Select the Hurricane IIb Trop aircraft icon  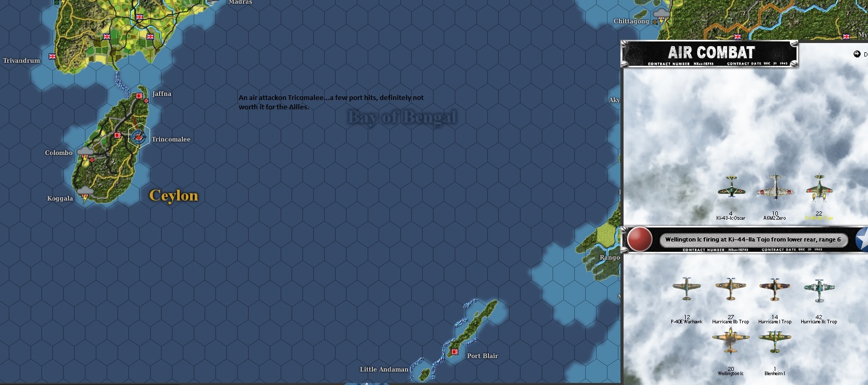pos(730,289)
